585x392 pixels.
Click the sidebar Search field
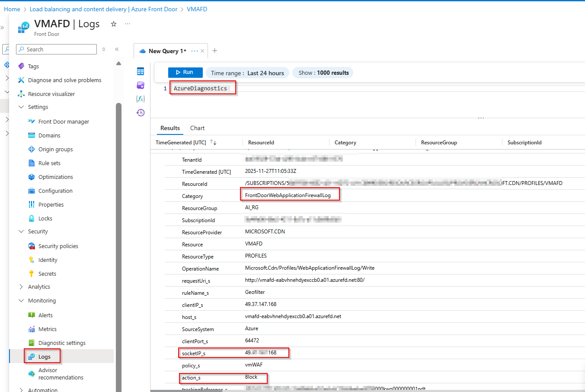[x=56, y=49]
